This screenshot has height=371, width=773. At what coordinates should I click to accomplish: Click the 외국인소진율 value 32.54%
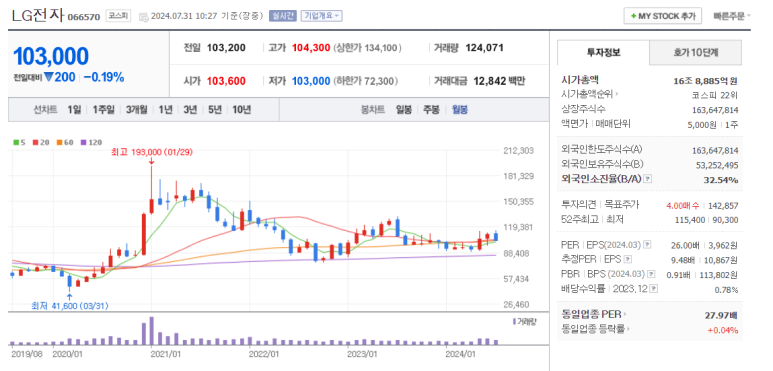721,180
